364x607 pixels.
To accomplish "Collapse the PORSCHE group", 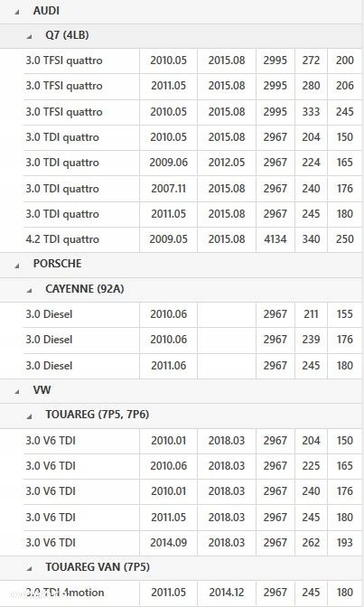I will (17, 266).
